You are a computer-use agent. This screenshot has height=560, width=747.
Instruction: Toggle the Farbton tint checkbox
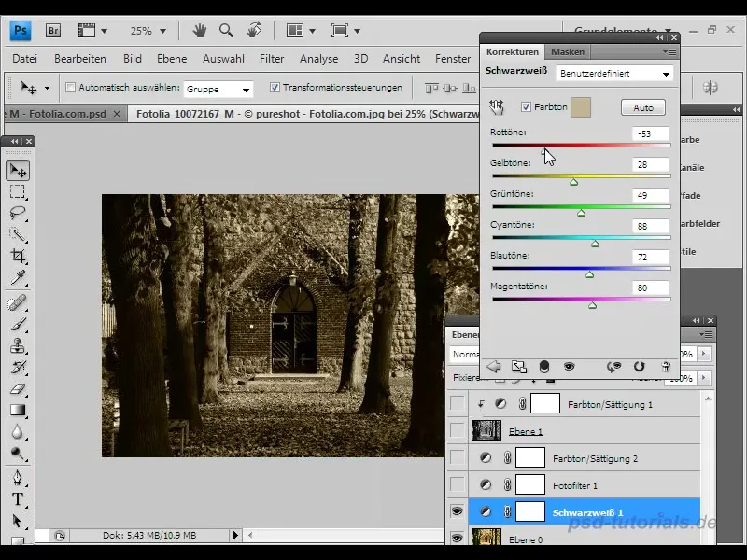pyautogui.click(x=526, y=107)
